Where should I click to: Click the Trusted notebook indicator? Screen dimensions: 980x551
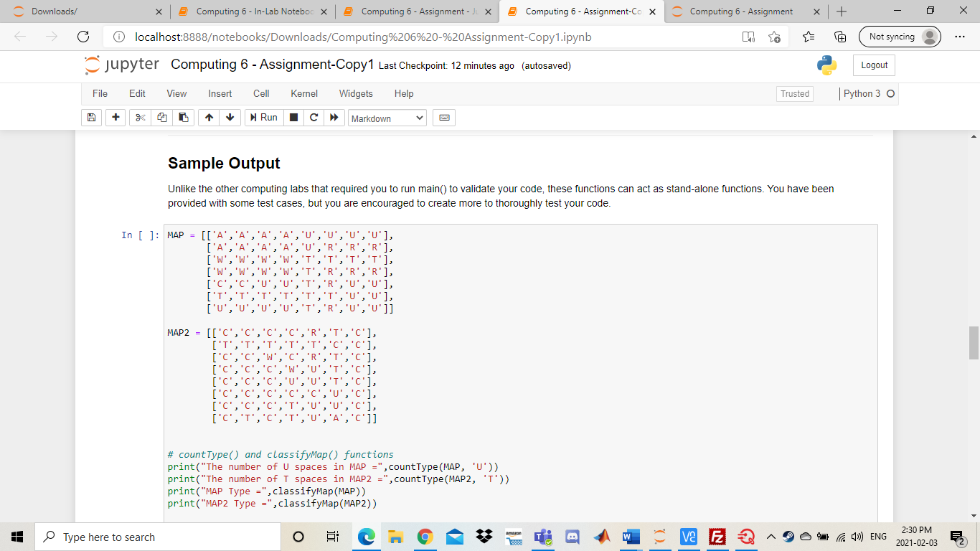click(x=795, y=94)
